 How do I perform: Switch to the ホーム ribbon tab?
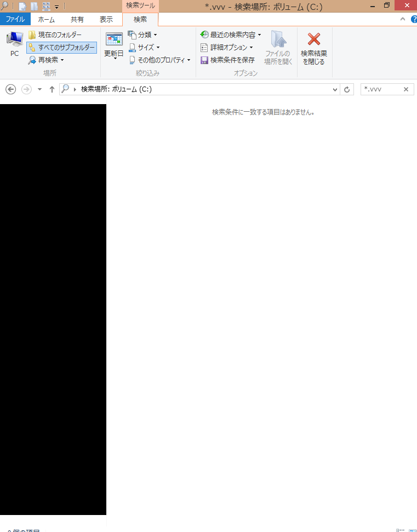47,20
